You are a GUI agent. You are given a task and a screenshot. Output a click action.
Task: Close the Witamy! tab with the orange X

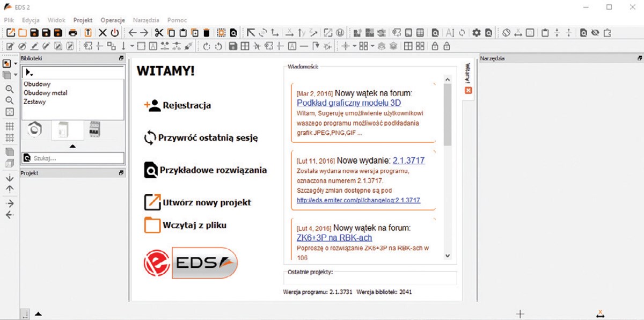pos(468,90)
